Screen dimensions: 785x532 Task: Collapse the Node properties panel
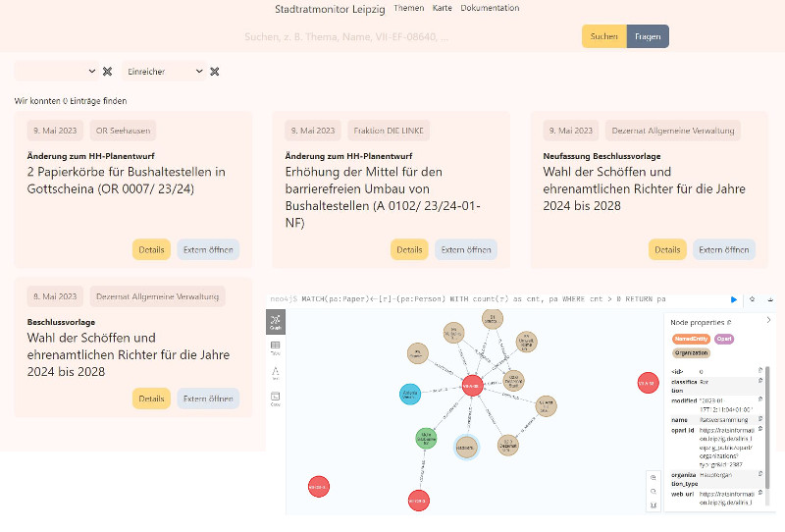768,321
